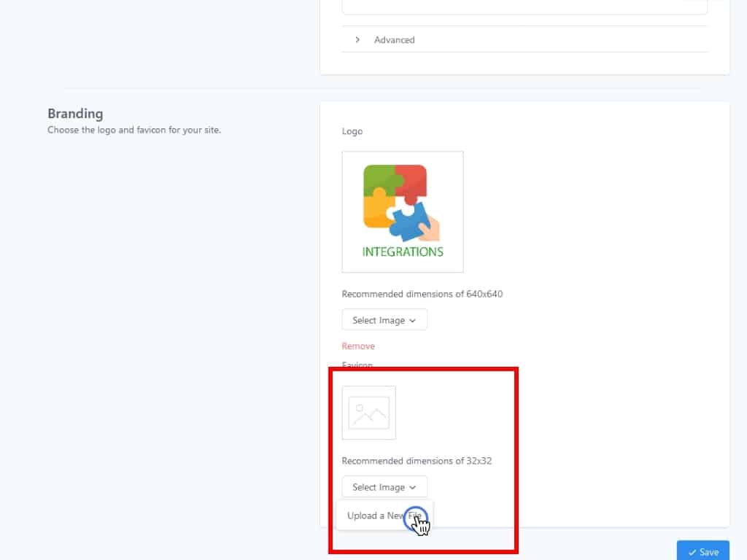The height and width of the screenshot is (560, 747).
Task: Click the chevron on logo Select Image button
Action: click(x=412, y=321)
